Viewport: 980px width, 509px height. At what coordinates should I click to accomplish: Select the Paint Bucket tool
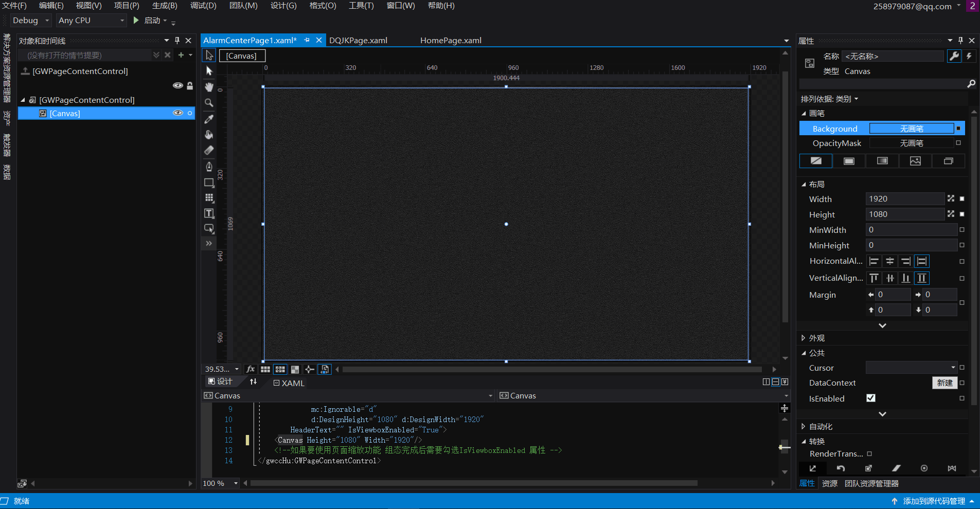pyautogui.click(x=209, y=135)
